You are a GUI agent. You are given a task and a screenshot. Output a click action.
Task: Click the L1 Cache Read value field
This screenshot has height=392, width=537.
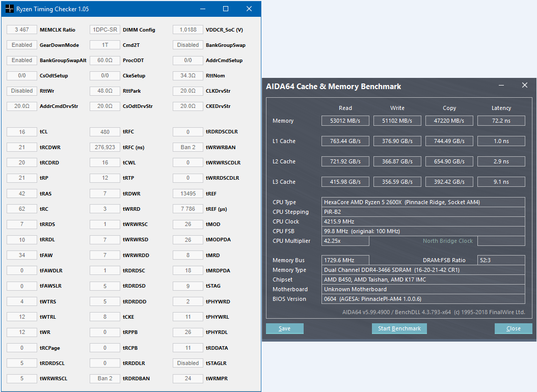345,141
